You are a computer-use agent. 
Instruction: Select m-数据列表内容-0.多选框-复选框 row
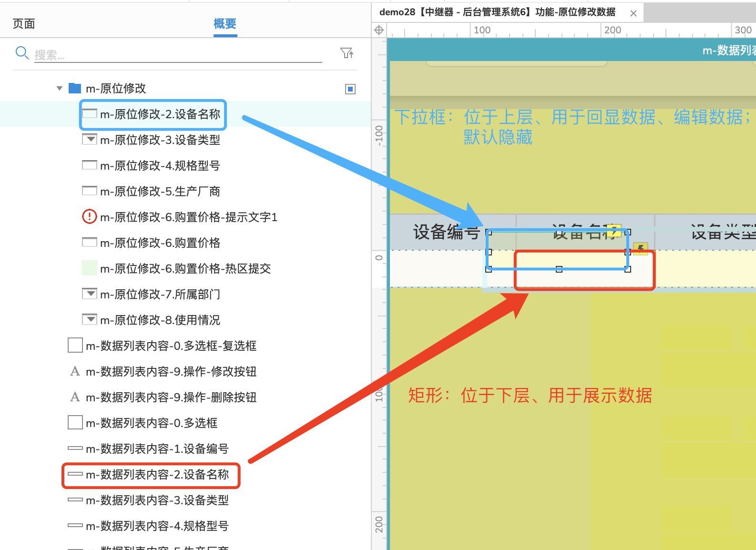tap(186, 346)
